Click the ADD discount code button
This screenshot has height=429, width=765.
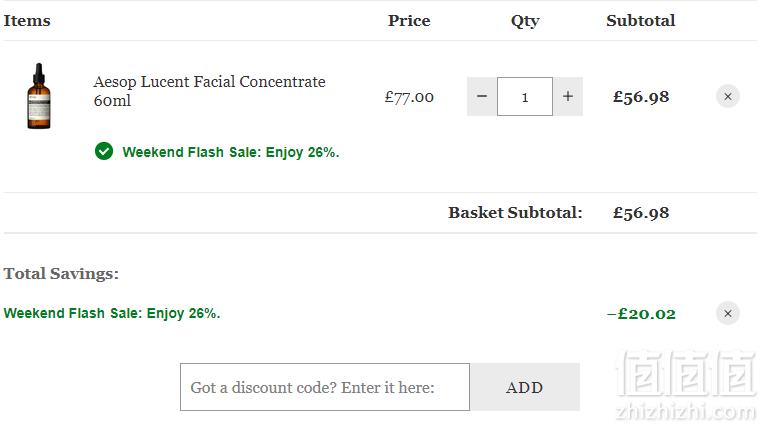coord(524,387)
